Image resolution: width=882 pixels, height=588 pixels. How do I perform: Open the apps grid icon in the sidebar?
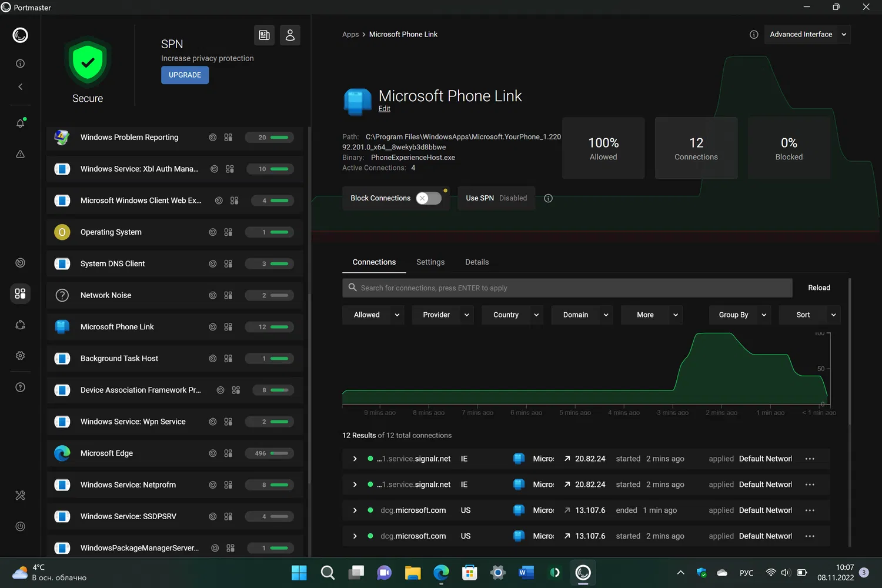tap(20, 293)
